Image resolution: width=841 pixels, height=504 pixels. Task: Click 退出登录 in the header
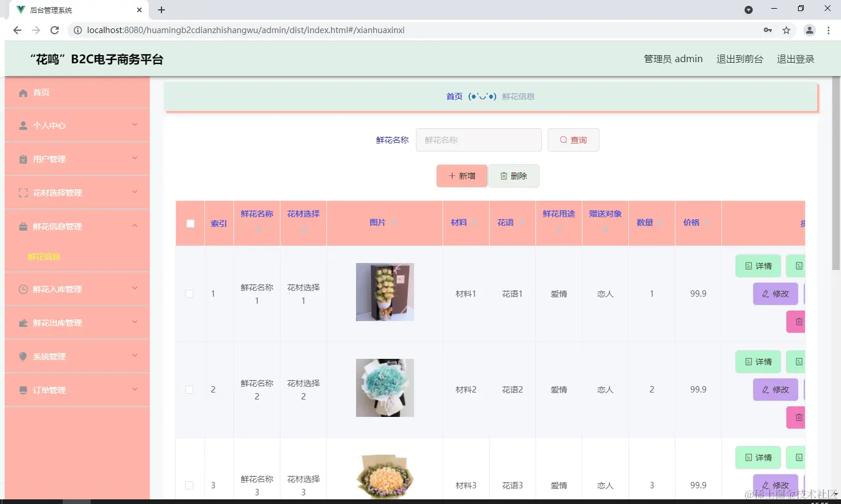pos(796,59)
